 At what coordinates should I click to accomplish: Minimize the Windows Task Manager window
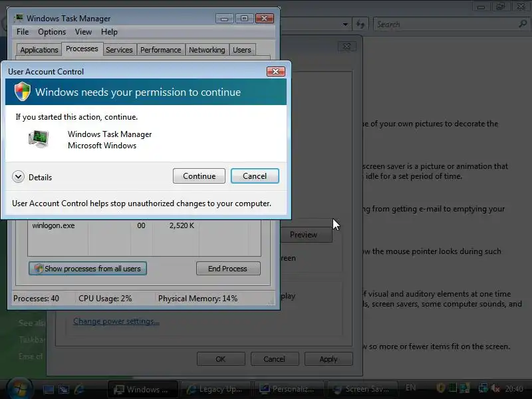[224, 19]
